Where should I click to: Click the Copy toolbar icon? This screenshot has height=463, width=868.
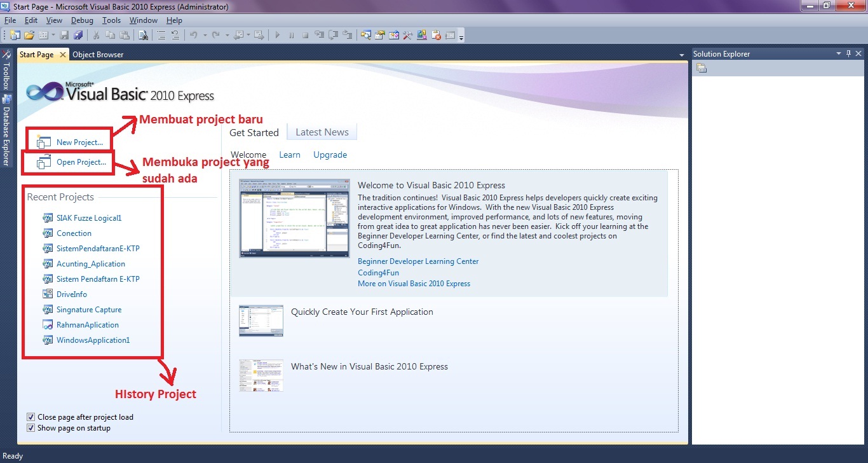pyautogui.click(x=110, y=35)
